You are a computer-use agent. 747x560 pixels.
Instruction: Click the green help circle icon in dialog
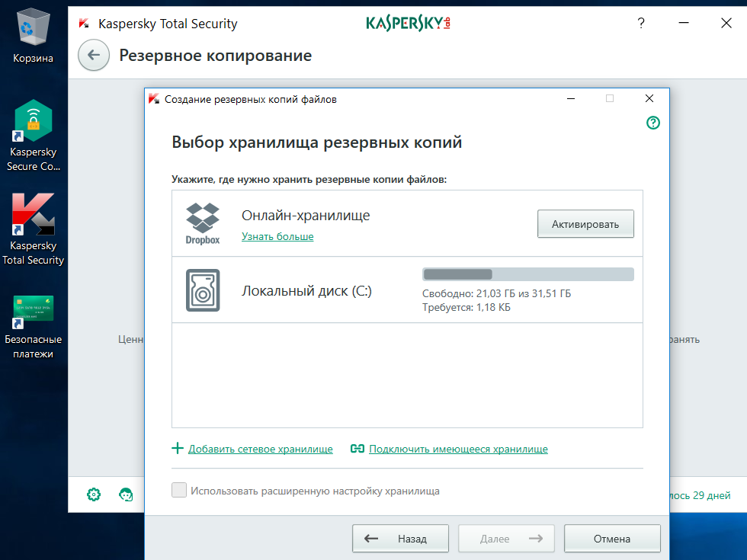tap(653, 123)
